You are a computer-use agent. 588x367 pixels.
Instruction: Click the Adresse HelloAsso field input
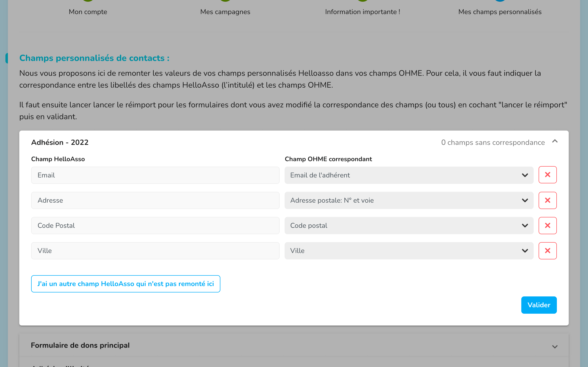point(155,200)
